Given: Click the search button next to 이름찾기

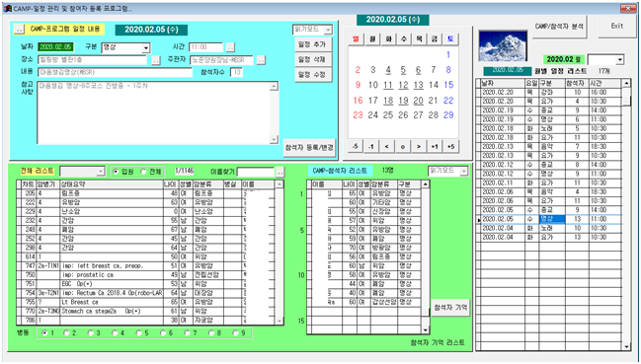Looking at the screenshot, I should tap(280, 173).
